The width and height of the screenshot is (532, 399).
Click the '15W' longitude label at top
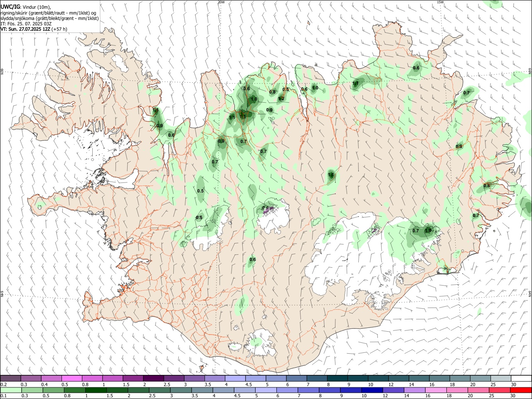440,2
